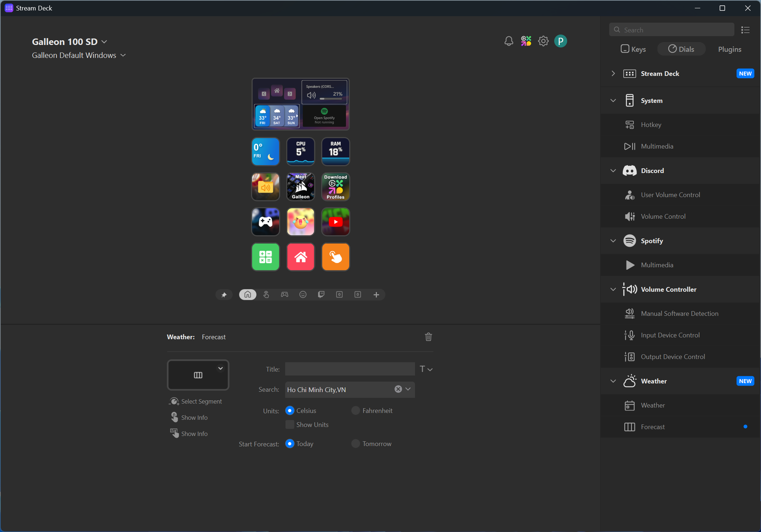Select the Forecast action under Weather
The height and width of the screenshot is (532, 761).
click(653, 427)
